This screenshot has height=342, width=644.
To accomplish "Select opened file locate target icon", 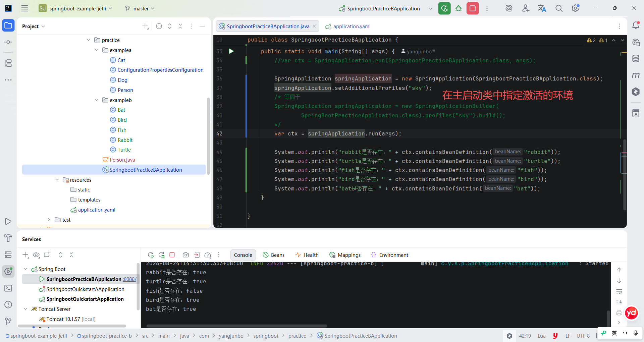I will (159, 26).
